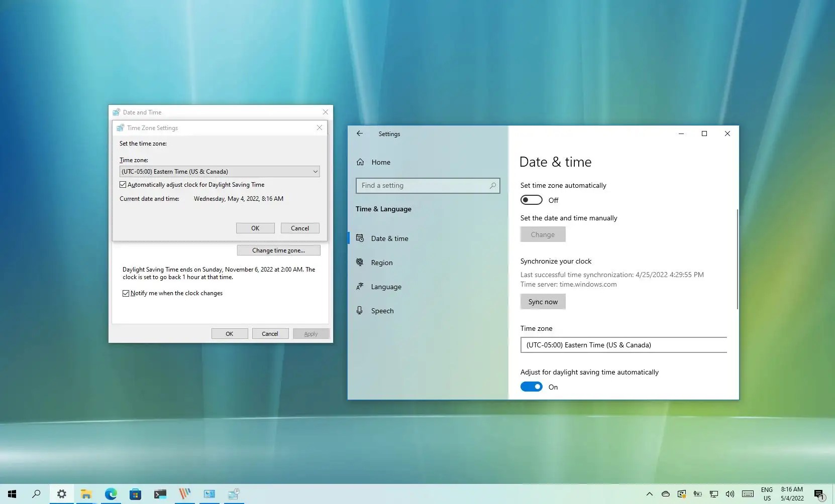This screenshot has height=504, width=835.
Task: Click the Find a setting search field
Action: point(427,185)
